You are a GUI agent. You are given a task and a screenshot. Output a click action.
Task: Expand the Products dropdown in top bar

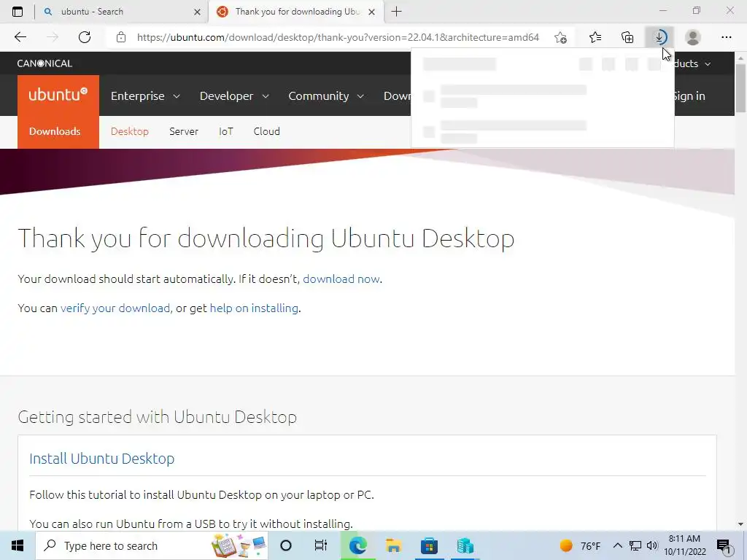[x=693, y=64]
